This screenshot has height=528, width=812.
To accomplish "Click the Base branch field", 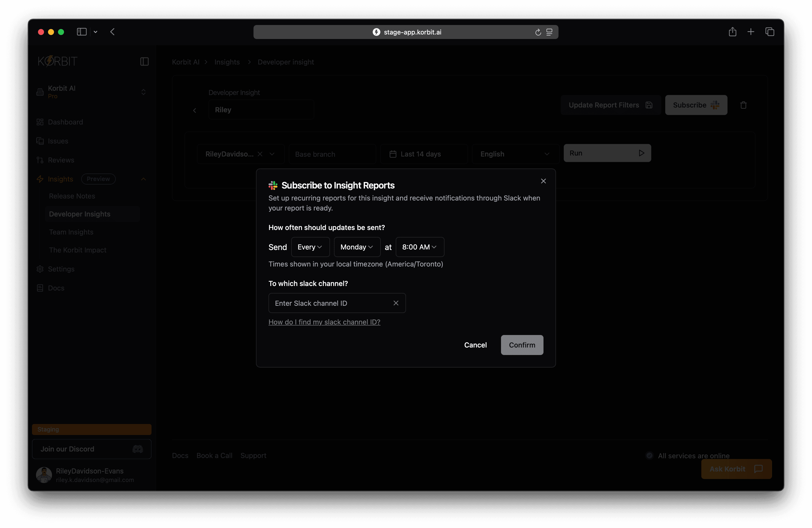I will pyautogui.click(x=332, y=154).
